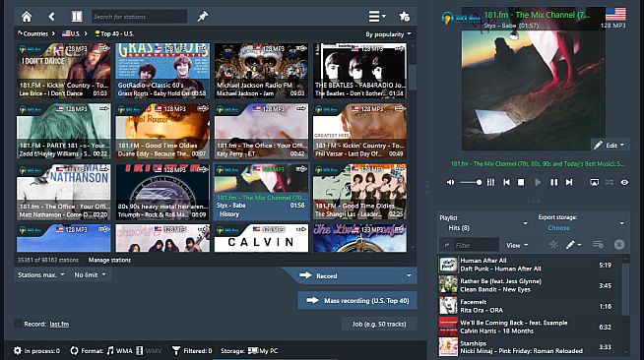
Task: Select the WMA audio format
Action: click(119, 350)
